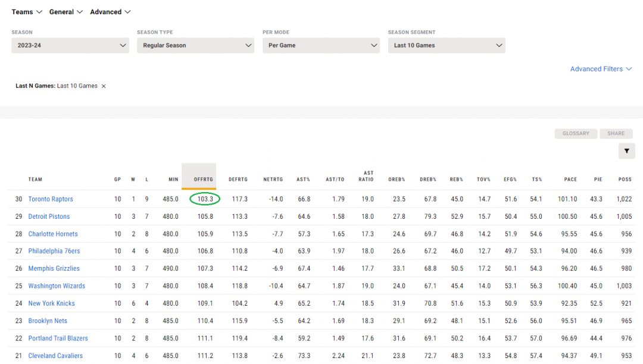Click the table filter funnel icon
Image resolution: width=643 pixels, height=364 pixels.
click(626, 151)
